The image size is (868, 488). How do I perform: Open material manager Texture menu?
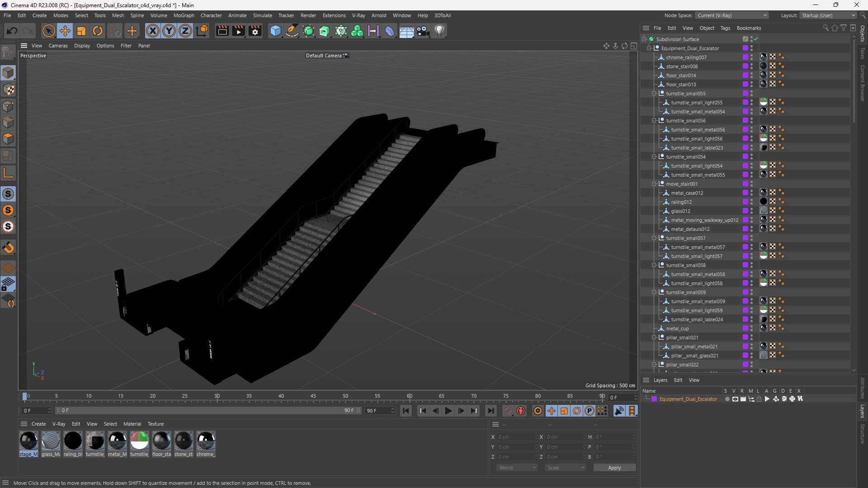point(156,424)
